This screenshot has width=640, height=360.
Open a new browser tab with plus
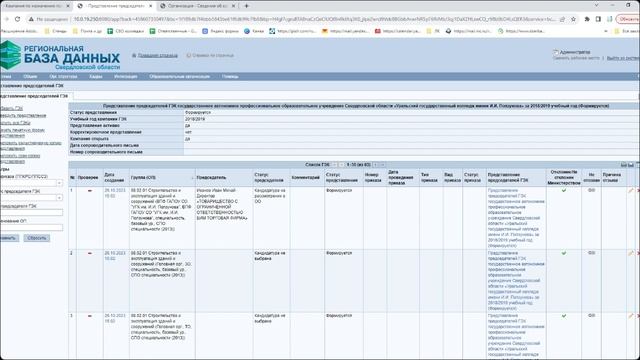pos(247,6)
